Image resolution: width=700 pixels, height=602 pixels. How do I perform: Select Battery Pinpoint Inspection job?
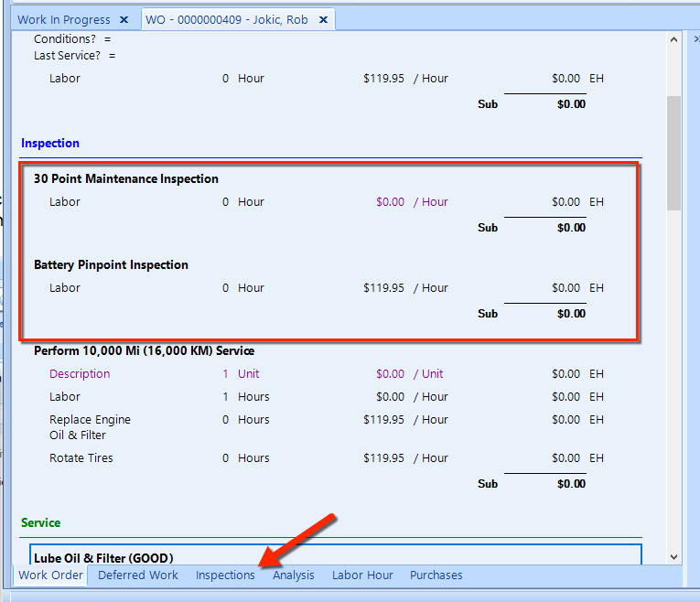(x=111, y=264)
